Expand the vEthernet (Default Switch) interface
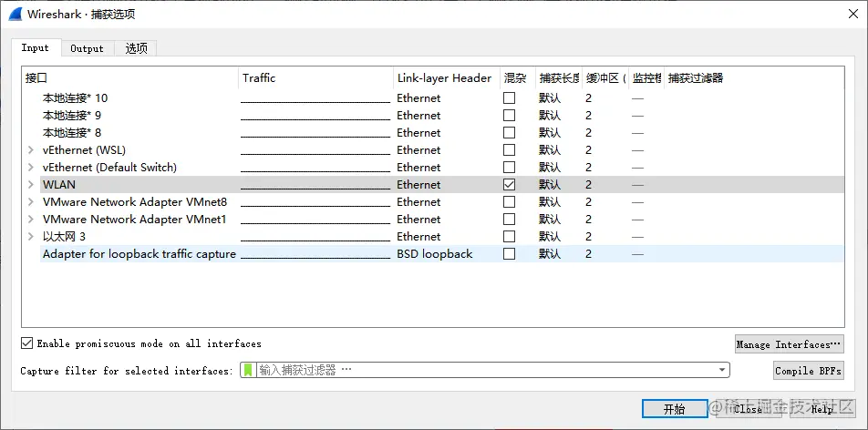The image size is (868, 430). (x=31, y=167)
